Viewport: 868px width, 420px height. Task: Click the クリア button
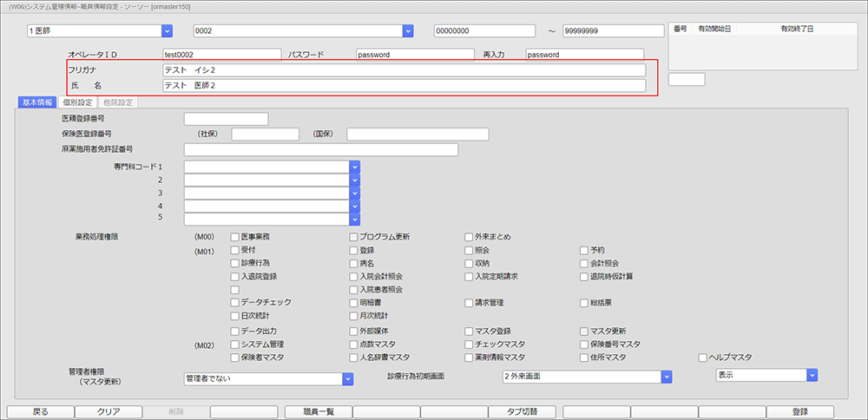pos(108,411)
